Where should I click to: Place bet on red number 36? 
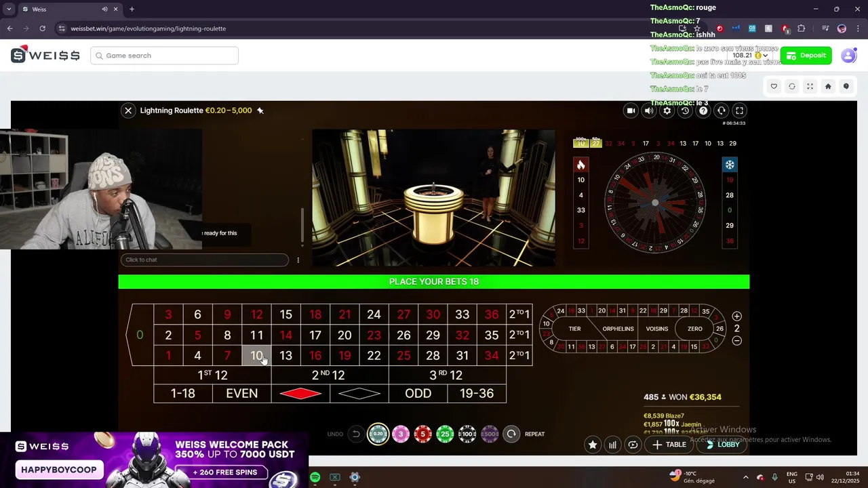coord(492,314)
